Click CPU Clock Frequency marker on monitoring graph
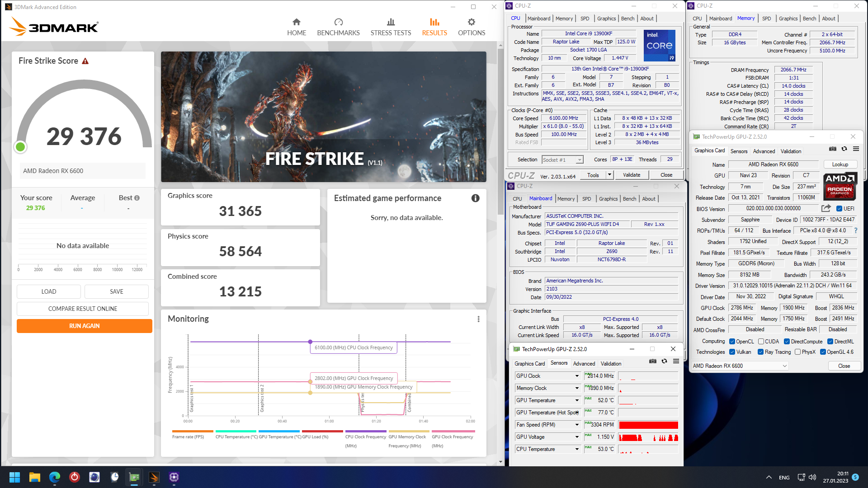The width and height of the screenshot is (868, 488). point(310,342)
